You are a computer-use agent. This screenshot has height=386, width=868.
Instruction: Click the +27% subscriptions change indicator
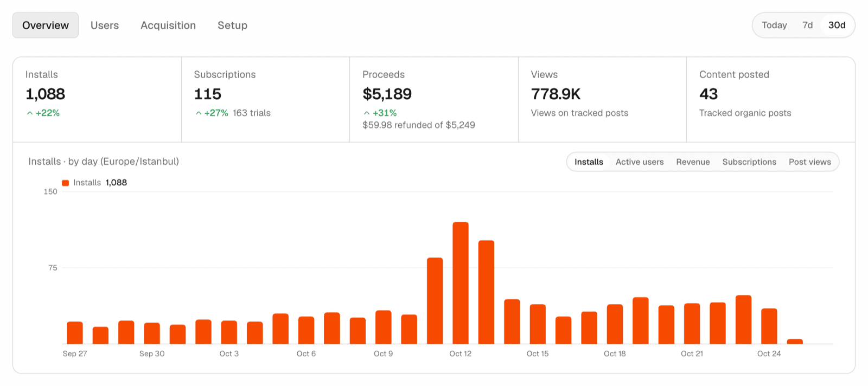coord(212,113)
